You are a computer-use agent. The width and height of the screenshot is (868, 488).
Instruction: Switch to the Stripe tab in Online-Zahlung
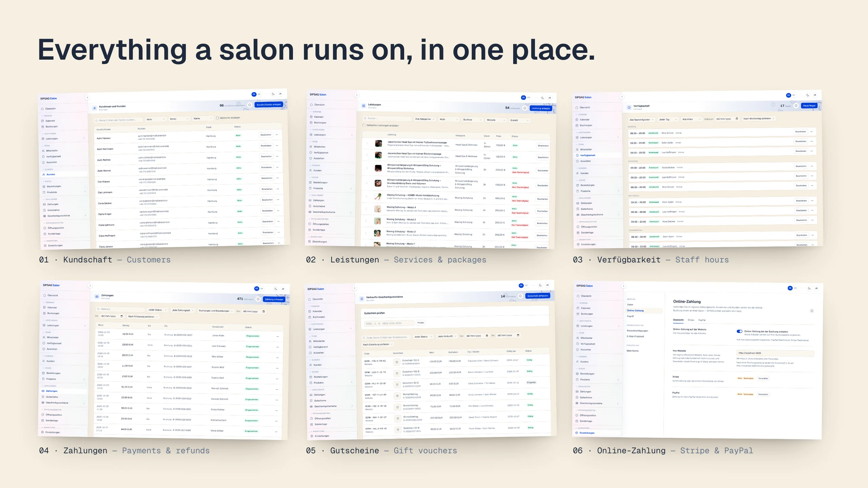point(691,320)
